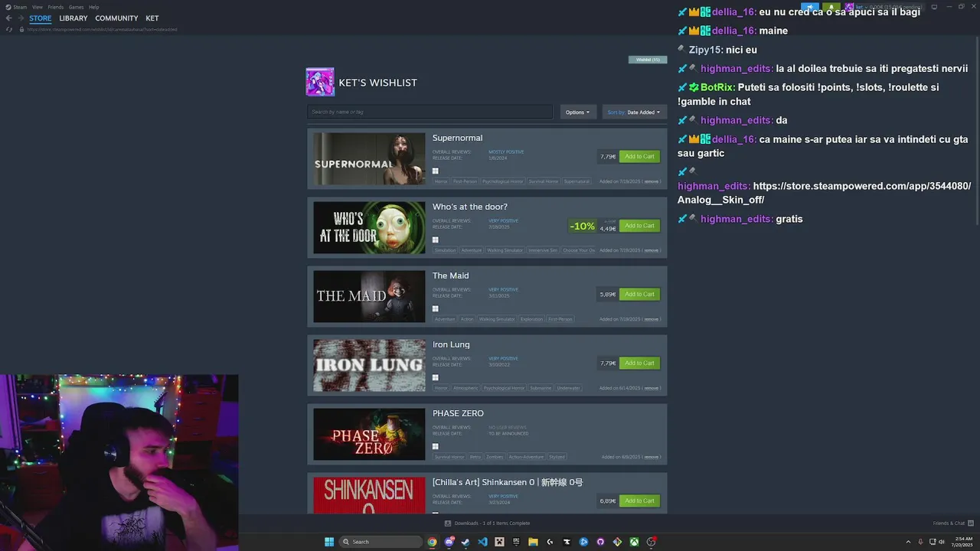Switch to the COMMUNITY tab
This screenshot has width=980, height=551.
pyautogui.click(x=116, y=18)
